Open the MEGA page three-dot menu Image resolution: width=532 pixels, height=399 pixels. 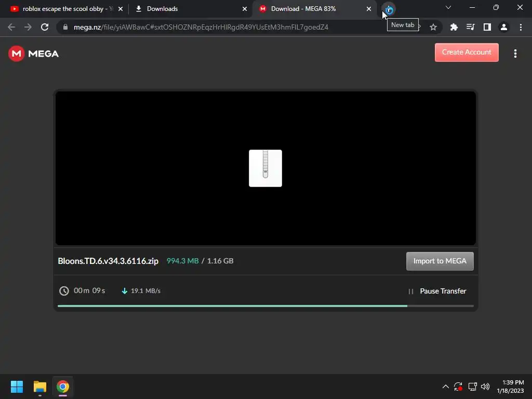pos(515,54)
